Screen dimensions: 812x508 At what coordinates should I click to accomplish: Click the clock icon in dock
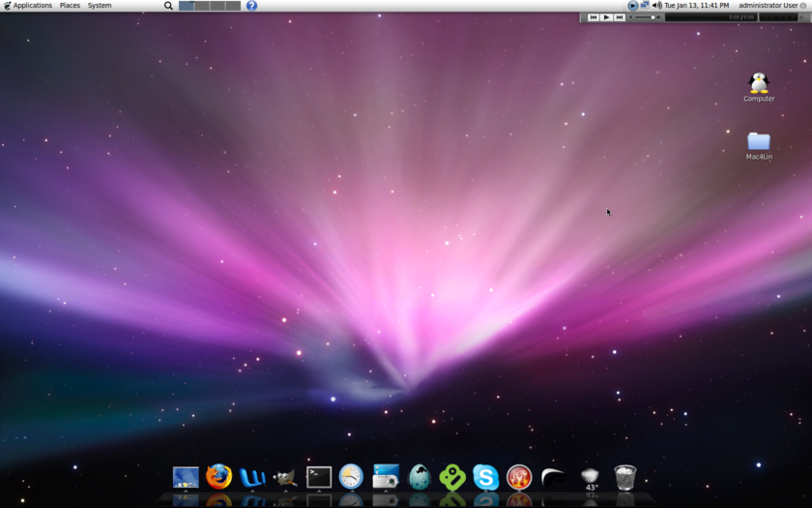pos(351,476)
